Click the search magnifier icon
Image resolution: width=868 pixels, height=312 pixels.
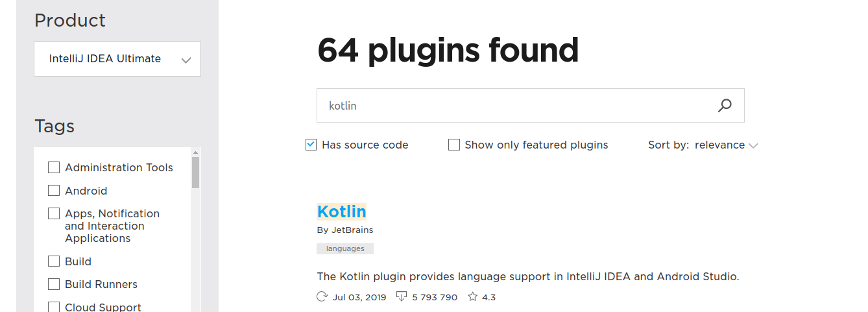point(725,105)
